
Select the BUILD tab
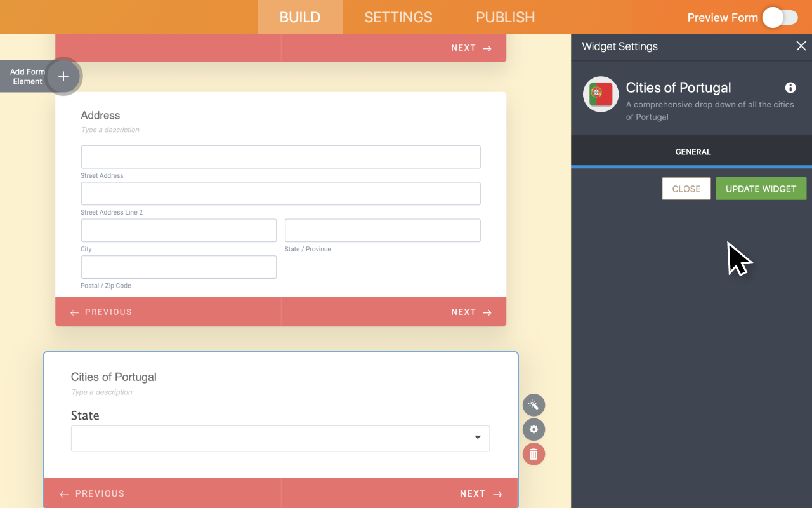[x=300, y=17]
